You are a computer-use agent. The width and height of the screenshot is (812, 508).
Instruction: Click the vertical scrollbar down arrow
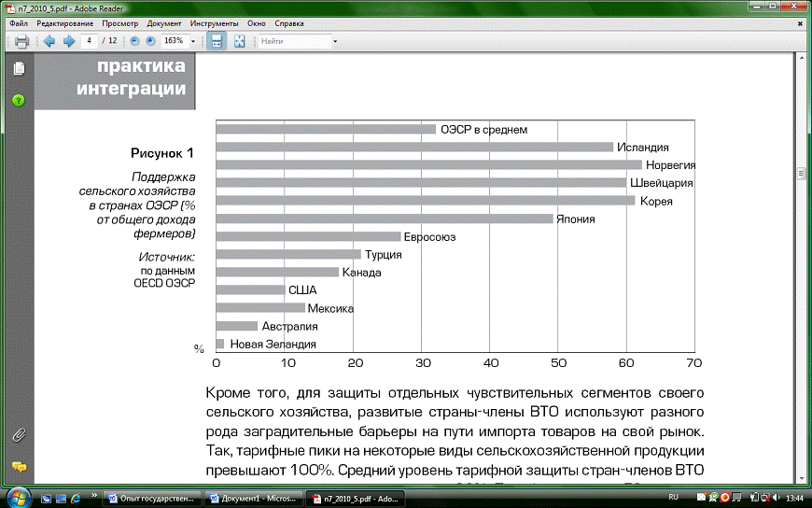coord(800,478)
